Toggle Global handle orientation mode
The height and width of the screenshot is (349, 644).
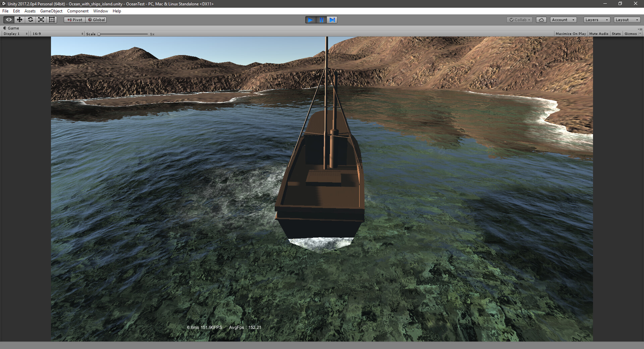(x=96, y=20)
